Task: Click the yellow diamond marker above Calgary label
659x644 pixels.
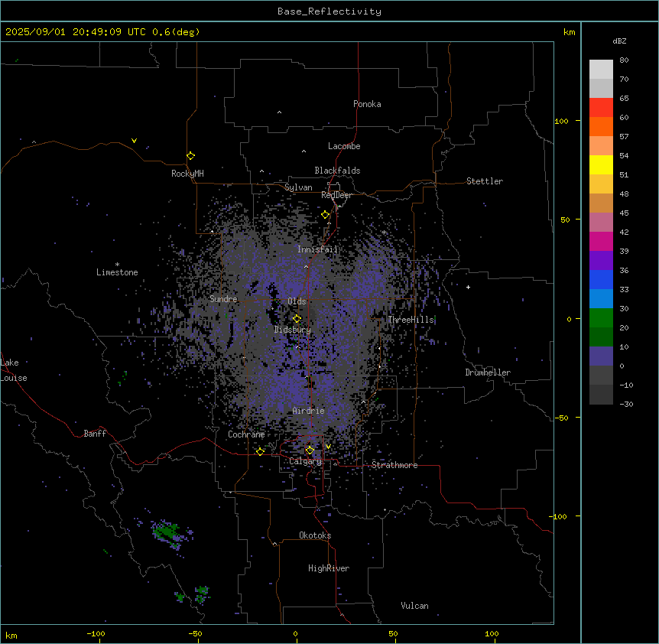Action: click(310, 450)
